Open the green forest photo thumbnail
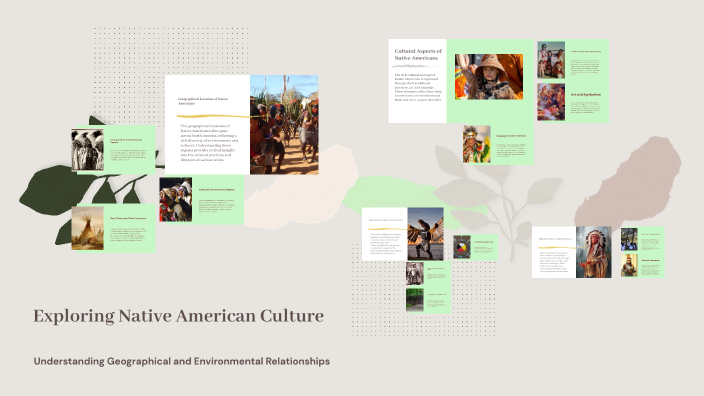Viewport: 704px width, 396px height. pos(414,300)
